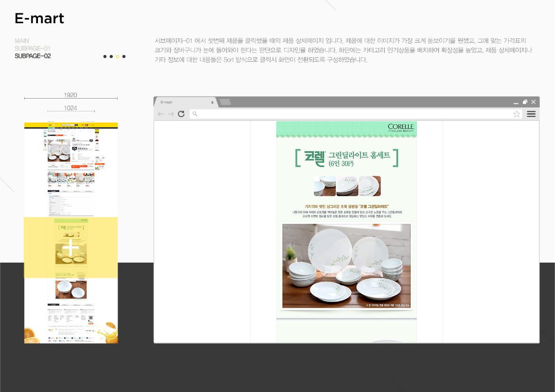
Task: Open the browser hamburger menu
Action: pos(531,114)
